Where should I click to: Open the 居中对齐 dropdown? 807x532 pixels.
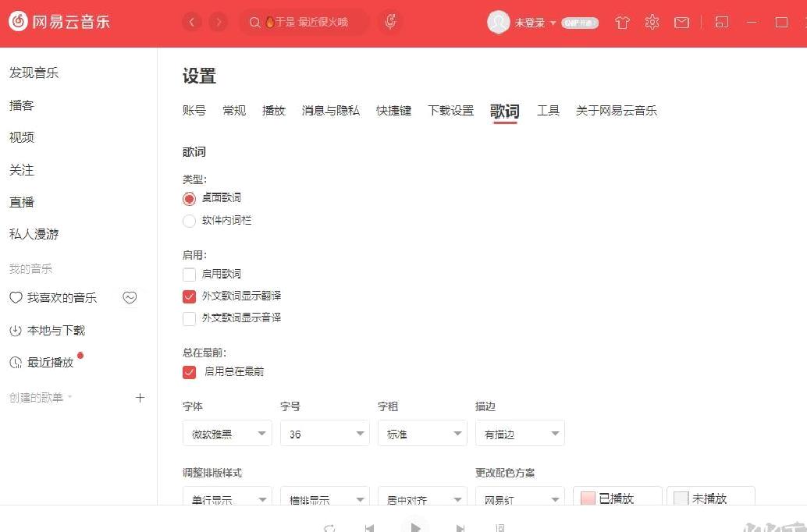click(422, 496)
